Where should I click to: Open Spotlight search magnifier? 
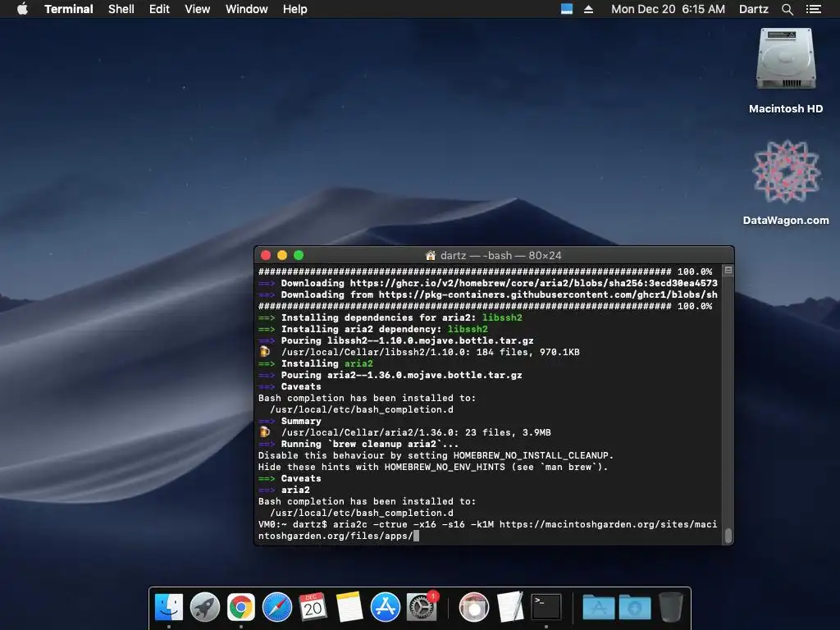click(x=787, y=9)
